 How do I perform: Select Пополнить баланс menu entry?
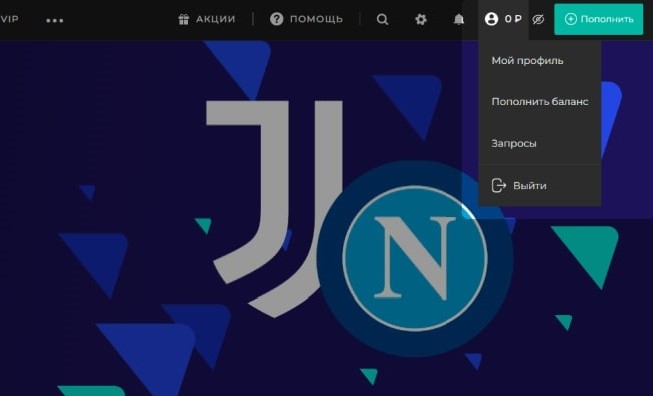coord(540,102)
